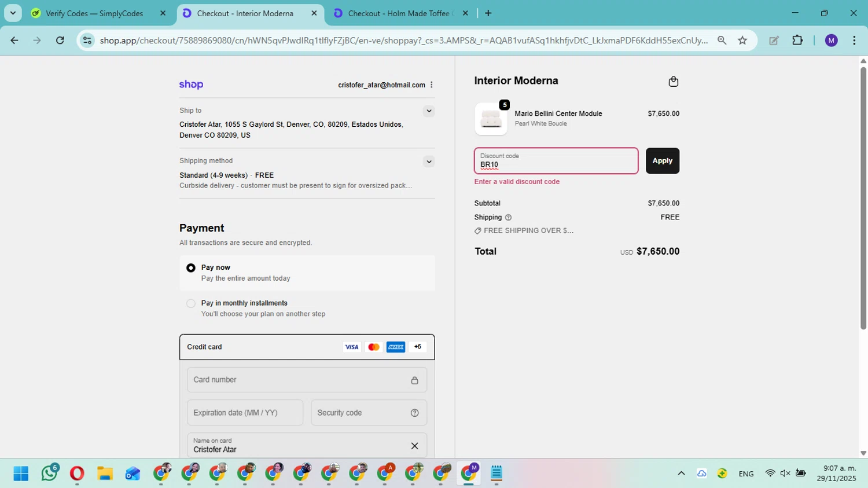Expand the Shipping method section
This screenshot has width=868, height=488.
point(429,162)
